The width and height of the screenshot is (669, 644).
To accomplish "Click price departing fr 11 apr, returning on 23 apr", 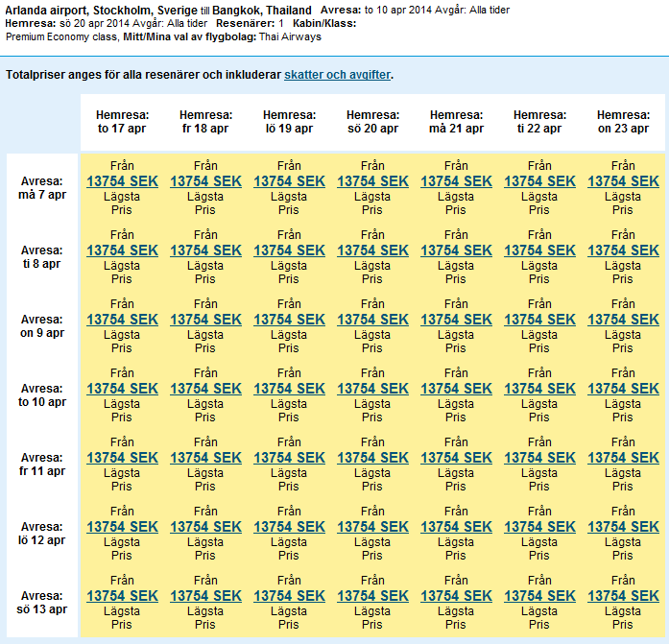I will coord(623,458).
